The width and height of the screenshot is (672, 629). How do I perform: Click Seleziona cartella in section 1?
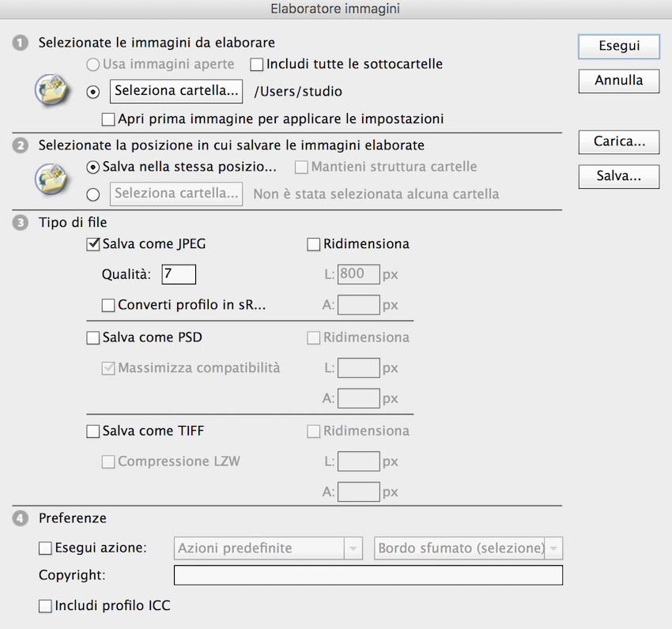pos(176,92)
